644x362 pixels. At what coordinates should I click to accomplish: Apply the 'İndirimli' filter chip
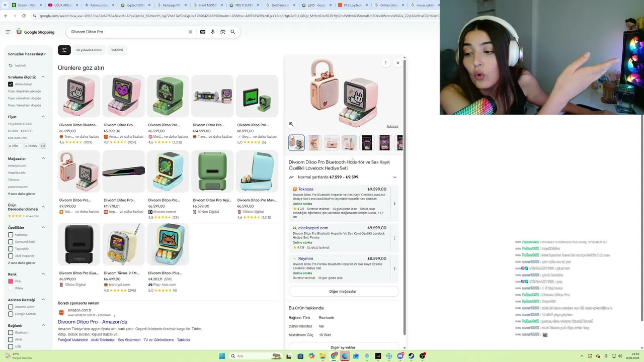[x=117, y=50]
